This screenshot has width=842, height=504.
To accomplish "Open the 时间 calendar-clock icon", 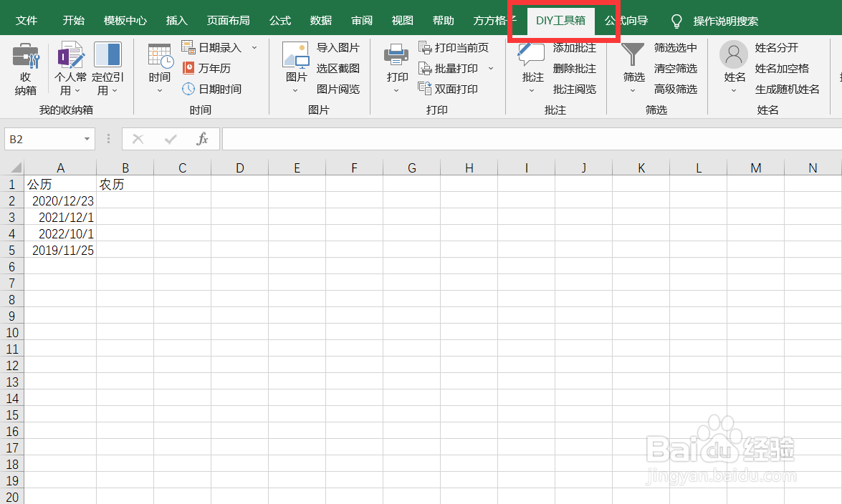I will 160,56.
